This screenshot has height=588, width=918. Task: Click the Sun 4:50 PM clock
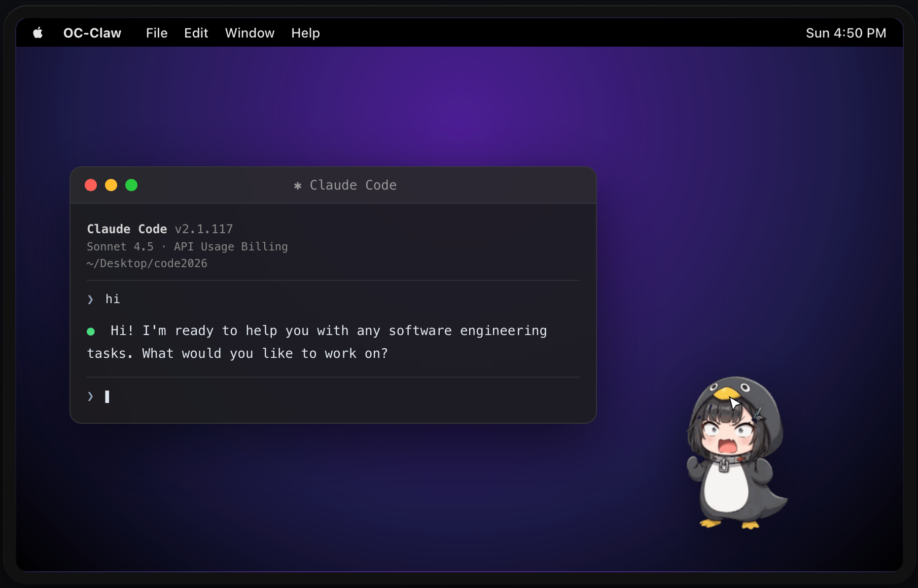coord(846,33)
